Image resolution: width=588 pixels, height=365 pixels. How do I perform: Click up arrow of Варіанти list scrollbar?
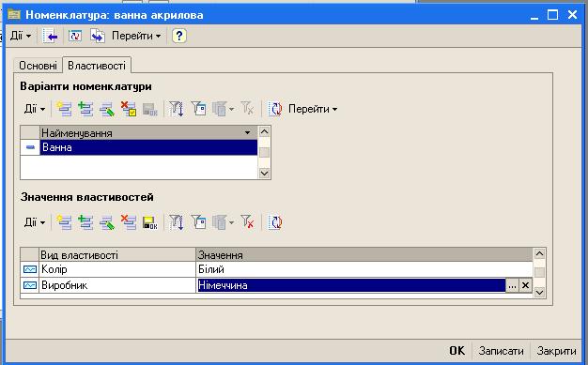[x=264, y=132]
